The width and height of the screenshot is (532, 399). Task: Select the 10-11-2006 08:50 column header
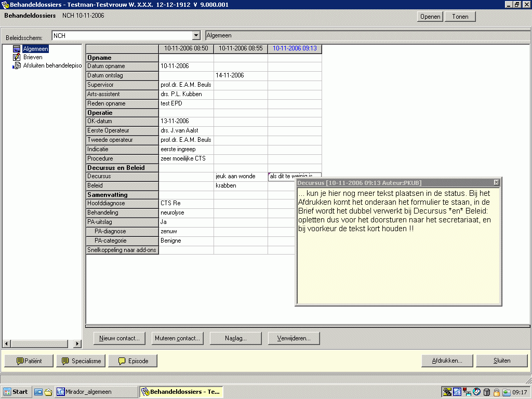click(x=186, y=48)
